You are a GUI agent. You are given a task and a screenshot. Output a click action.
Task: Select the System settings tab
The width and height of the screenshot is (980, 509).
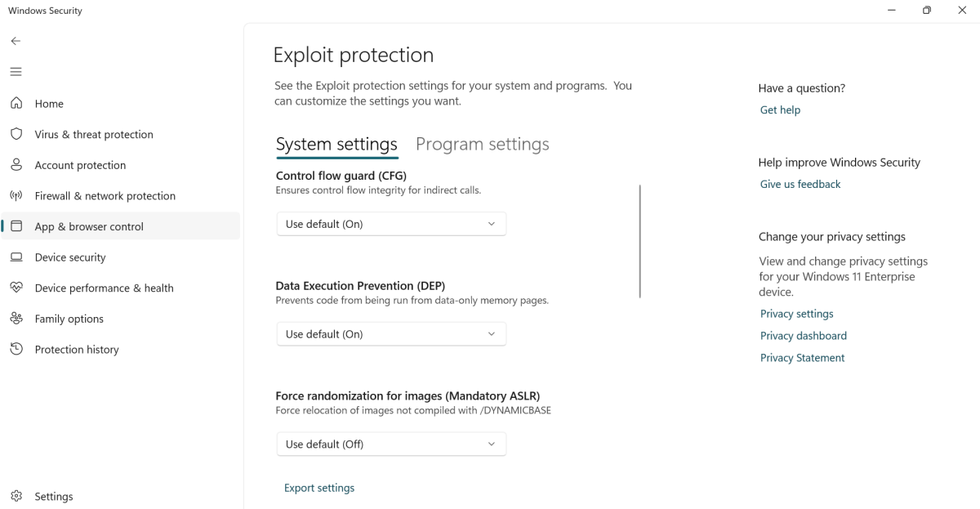point(336,145)
